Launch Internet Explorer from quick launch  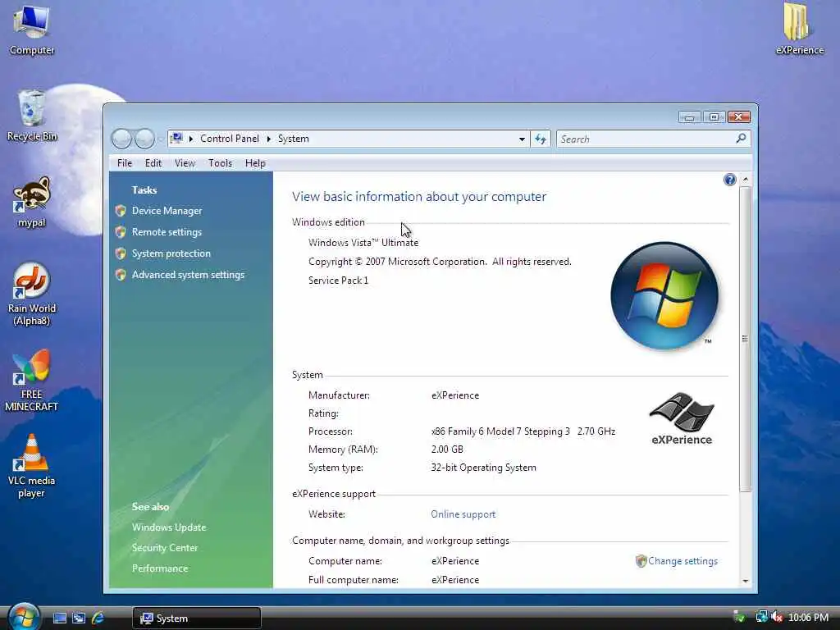point(98,619)
